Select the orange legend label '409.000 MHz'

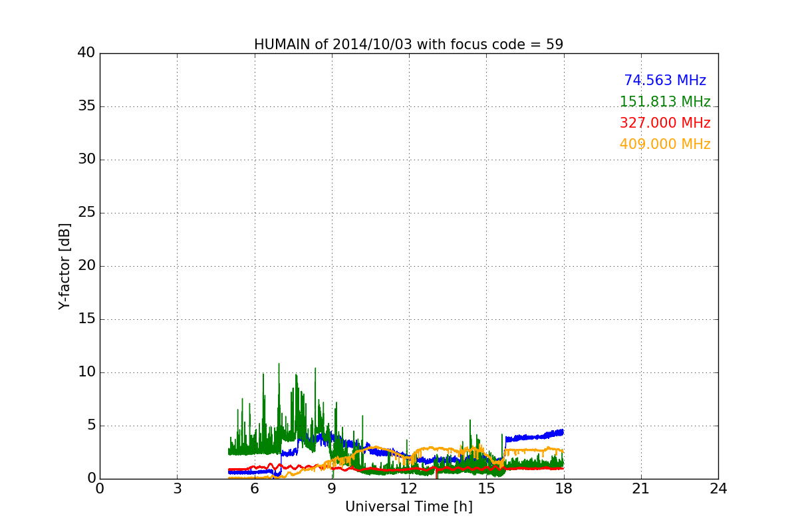click(x=665, y=144)
